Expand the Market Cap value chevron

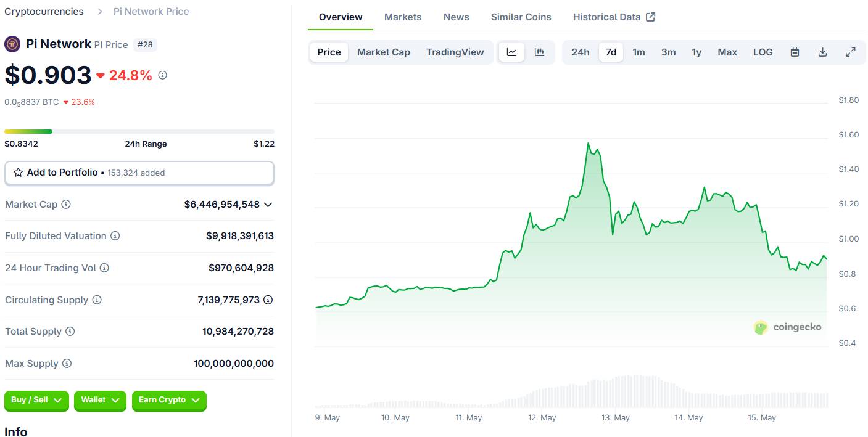pyautogui.click(x=268, y=205)
